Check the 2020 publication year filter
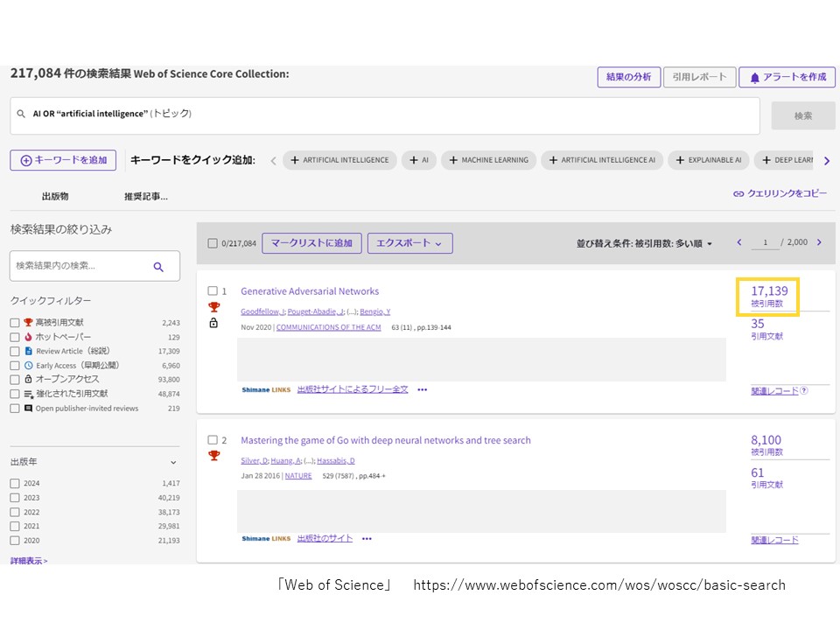840x630 pixels. point(15,541)
